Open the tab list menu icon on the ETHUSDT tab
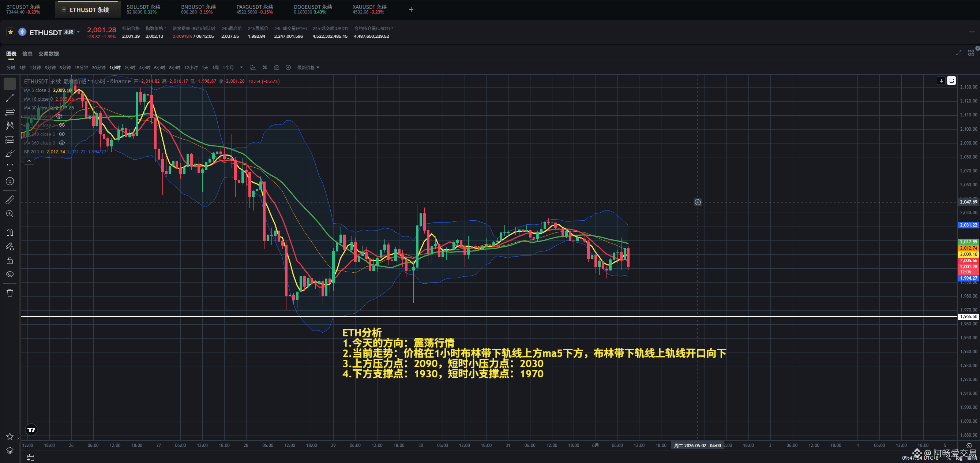The height and width of the screenshot is (463, 980). click(64, 10)
